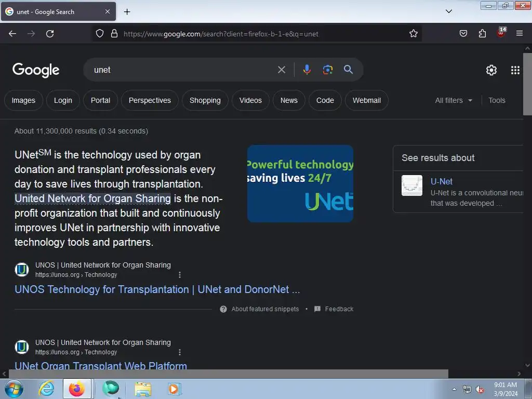Click the forward navigation arrow
Viewport: 532px width, 399px height.
(x=31, y=34)
